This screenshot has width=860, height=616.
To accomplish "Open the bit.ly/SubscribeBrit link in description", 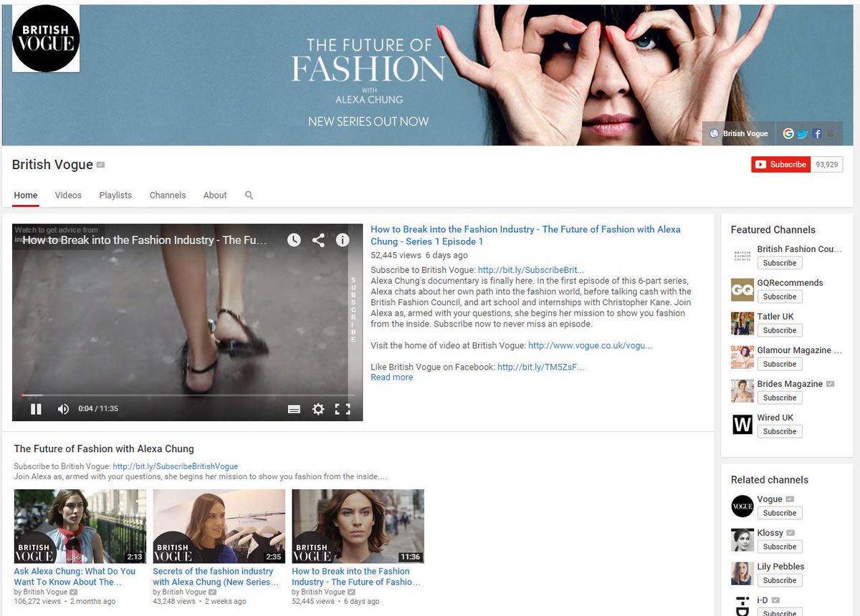I will (531, 270).
